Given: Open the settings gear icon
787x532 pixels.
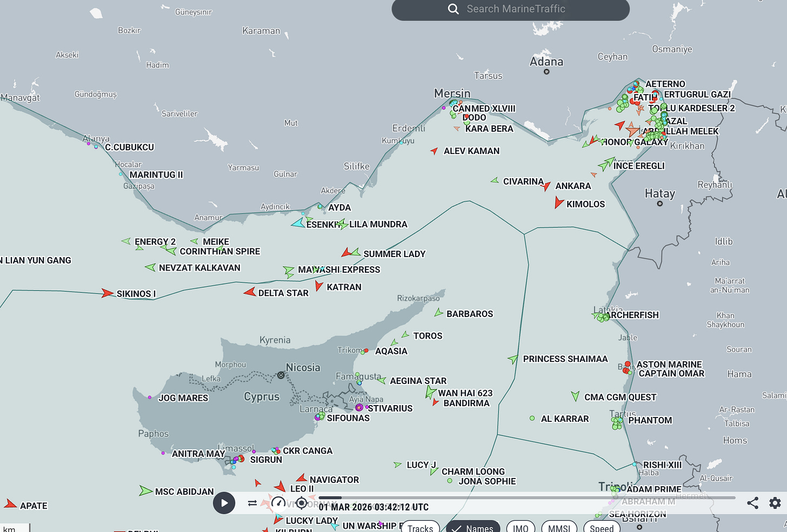Looking at the screenshot, I should point(775,503).
